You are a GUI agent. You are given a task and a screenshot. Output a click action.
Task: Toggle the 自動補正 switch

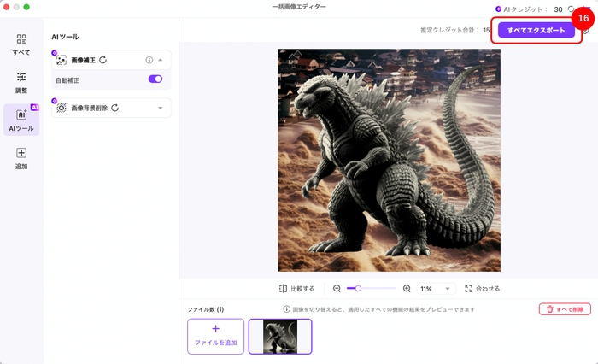pyautogui.click(x=155, y=79)
